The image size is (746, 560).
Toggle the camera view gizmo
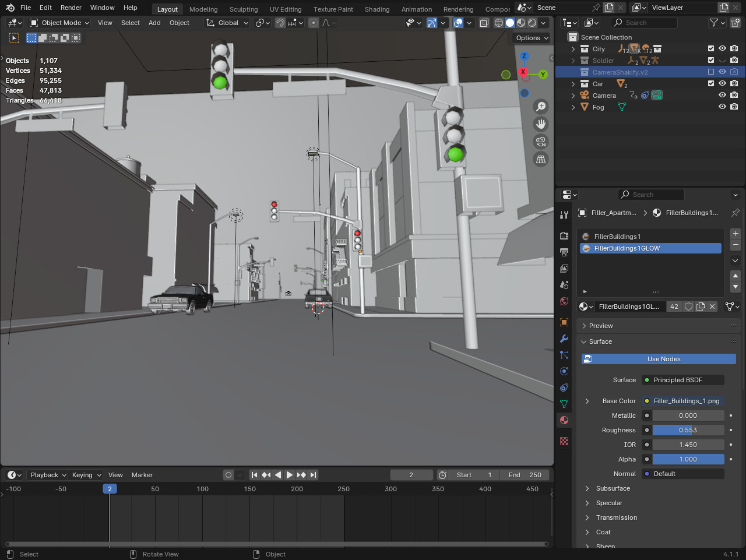[541, 142]
